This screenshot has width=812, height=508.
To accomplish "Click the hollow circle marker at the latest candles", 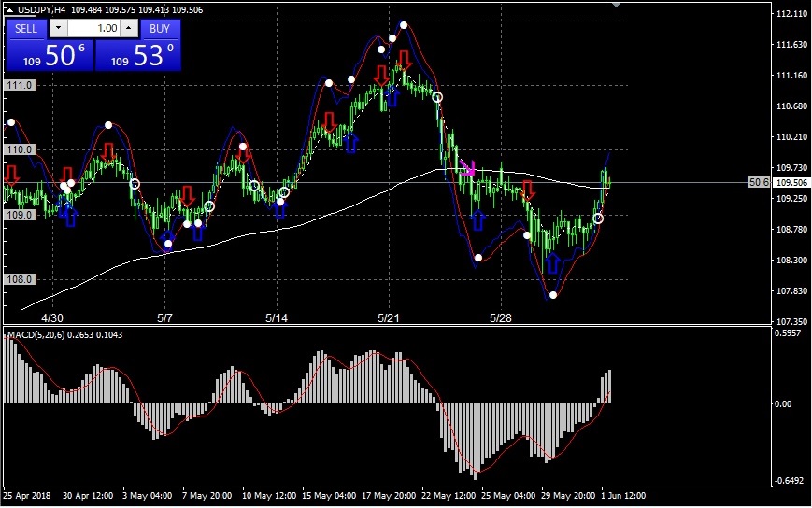I will (x=598, y=219).
